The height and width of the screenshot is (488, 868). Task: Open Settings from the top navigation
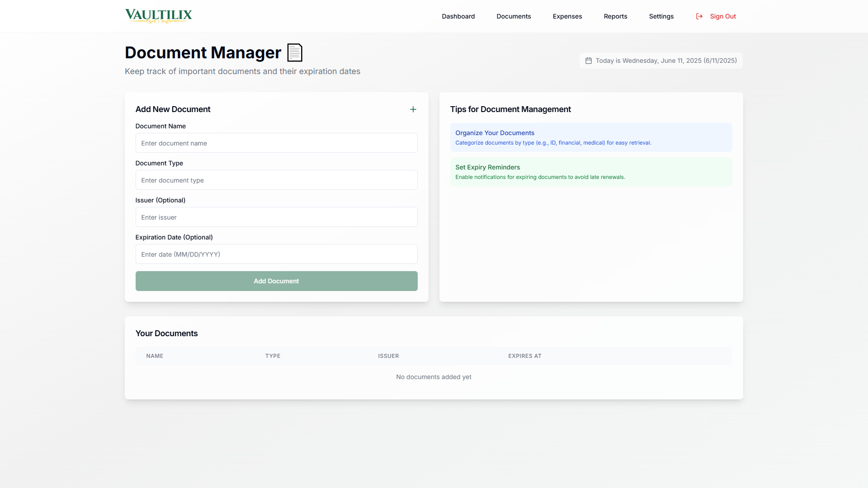point(661,16)
